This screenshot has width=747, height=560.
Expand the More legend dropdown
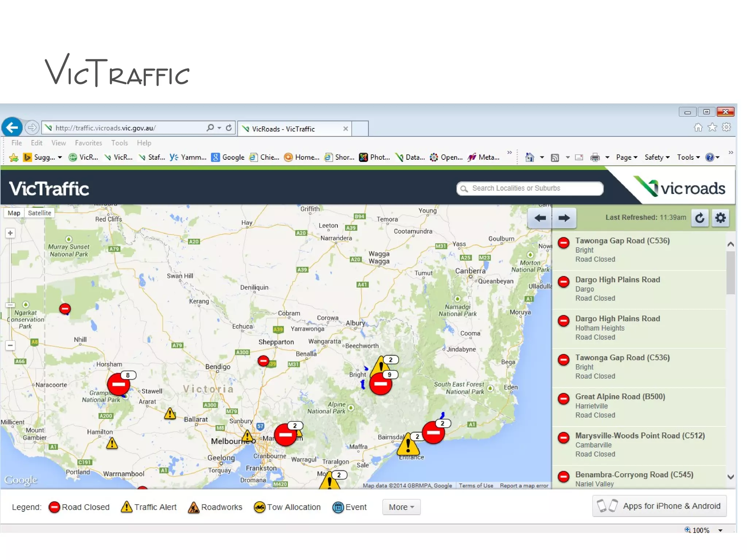(x=401, y=507)
